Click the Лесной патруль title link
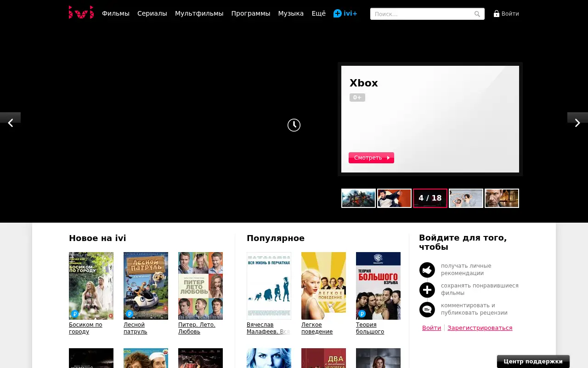Viewport: 588px width, 368px height. tap(136, 328)
